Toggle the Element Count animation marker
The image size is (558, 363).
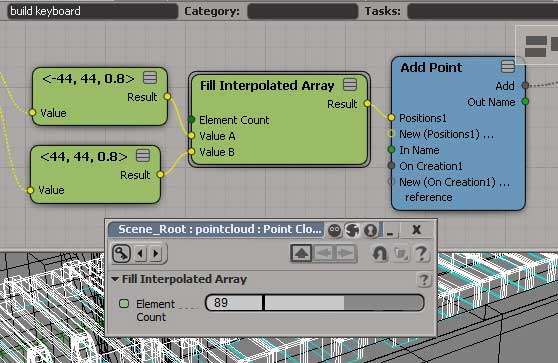point(124,304)
